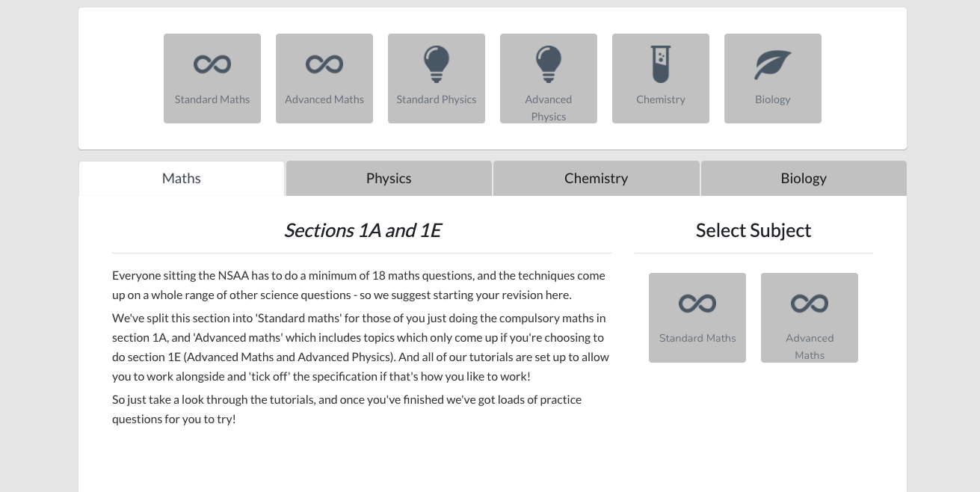Click infinity icon for Standard Maths under Select Subject
The width and height of the screenshot is (980, 492).
[697, 303]
